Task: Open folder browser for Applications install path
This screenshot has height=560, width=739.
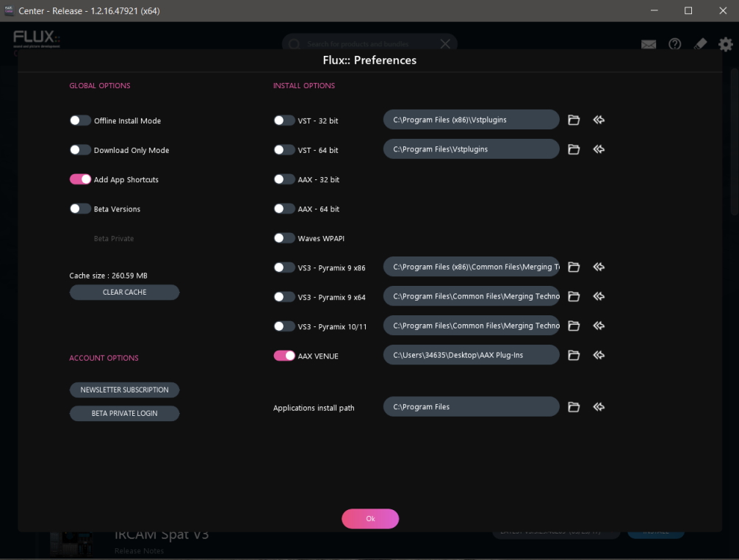Action: 574,406
